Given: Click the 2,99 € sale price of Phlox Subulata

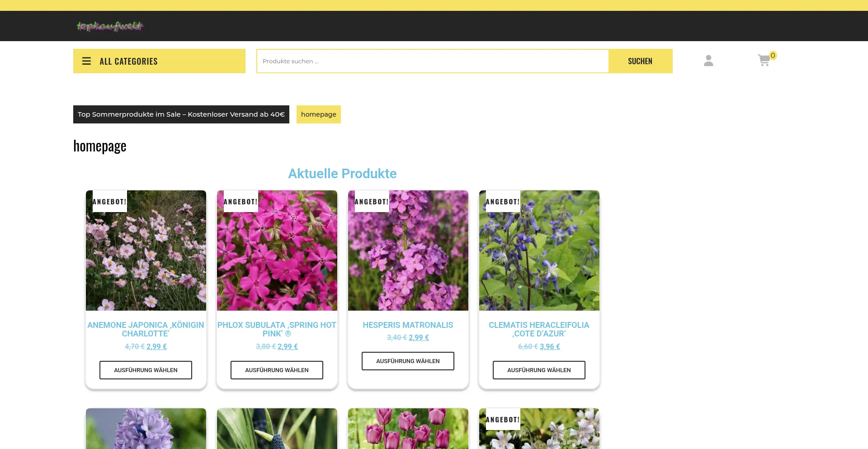Looking at the screenshot, I should click(288, 347).
